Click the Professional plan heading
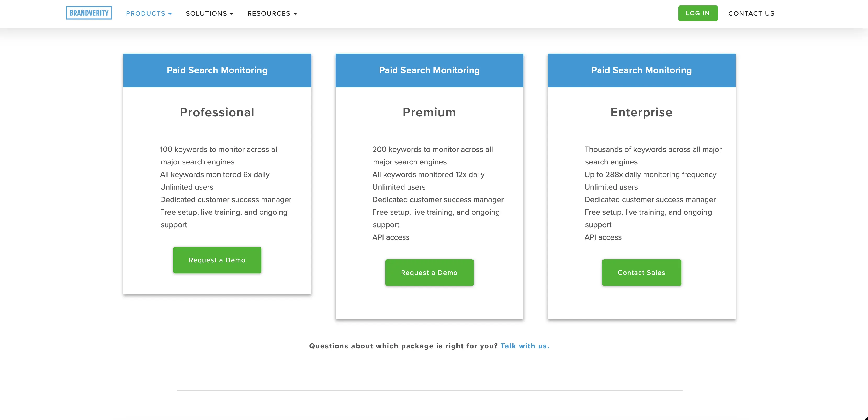This screenshot has width=868, height=420. click(x=217, y=112)
